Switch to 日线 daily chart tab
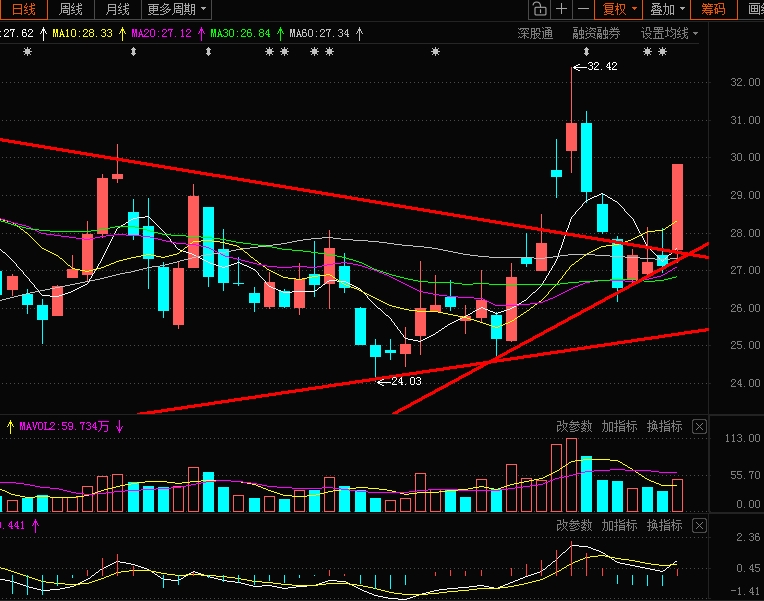Image resolution: width=764 pixels, height=601 pixels. [x=23, y=9]
